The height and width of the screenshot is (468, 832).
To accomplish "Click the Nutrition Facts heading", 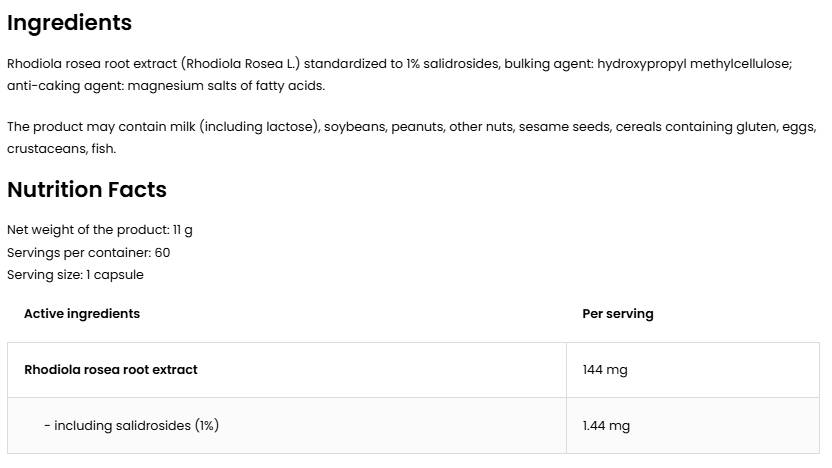I will point(87,190).
